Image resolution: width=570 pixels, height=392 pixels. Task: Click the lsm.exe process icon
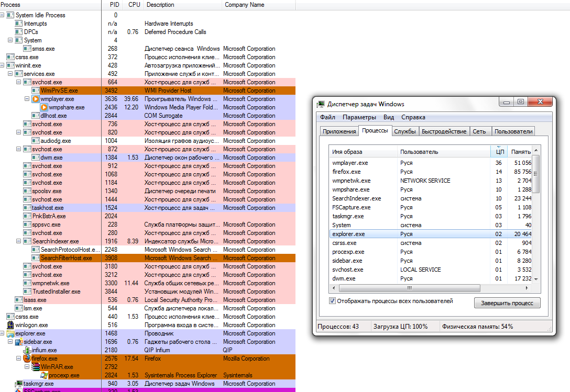pos(19,308)
